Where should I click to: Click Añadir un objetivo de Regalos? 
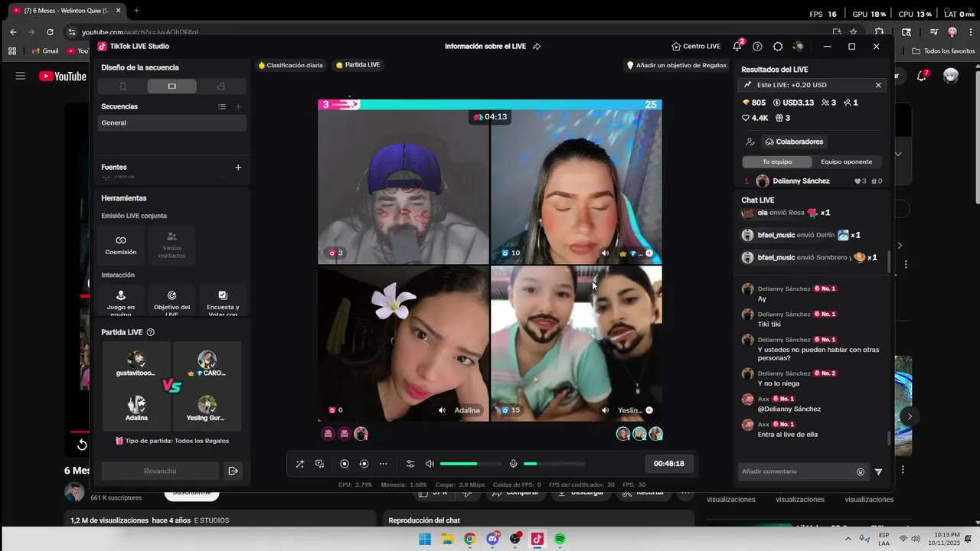(676, 66)
